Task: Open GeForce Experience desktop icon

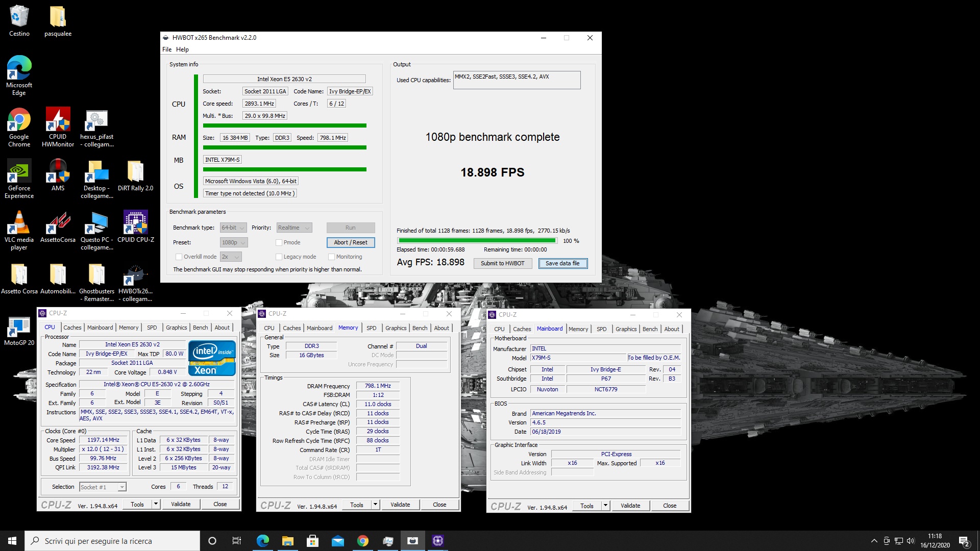Action: (x=19, y=179)
